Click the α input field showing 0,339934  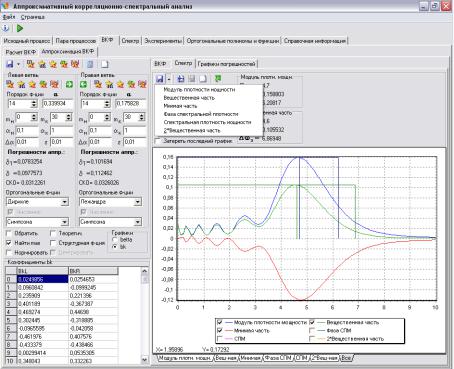[x=57, y=104]
